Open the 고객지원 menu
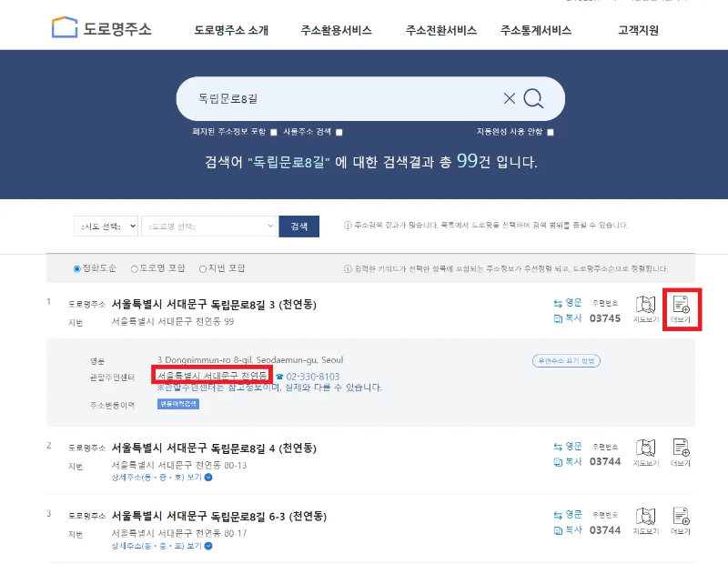Screen dimensions: 728x564 [637, 28]
